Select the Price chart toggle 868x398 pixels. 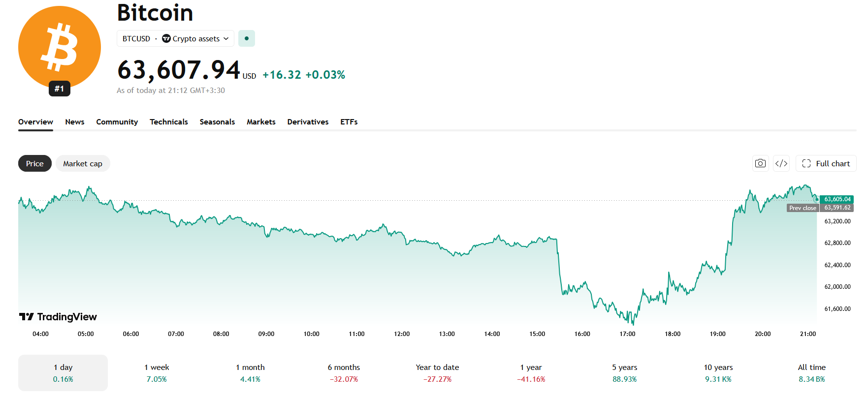(35, 163)
